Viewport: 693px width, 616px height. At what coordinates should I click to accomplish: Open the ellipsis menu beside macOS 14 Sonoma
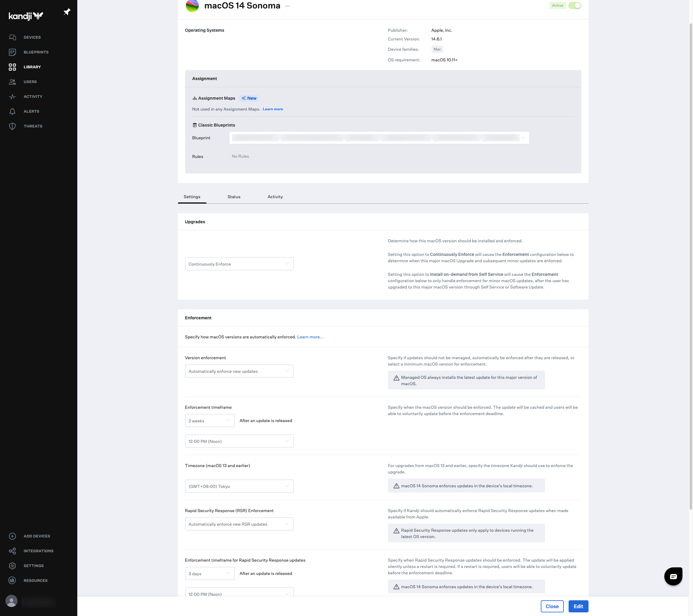click(287, 6)
